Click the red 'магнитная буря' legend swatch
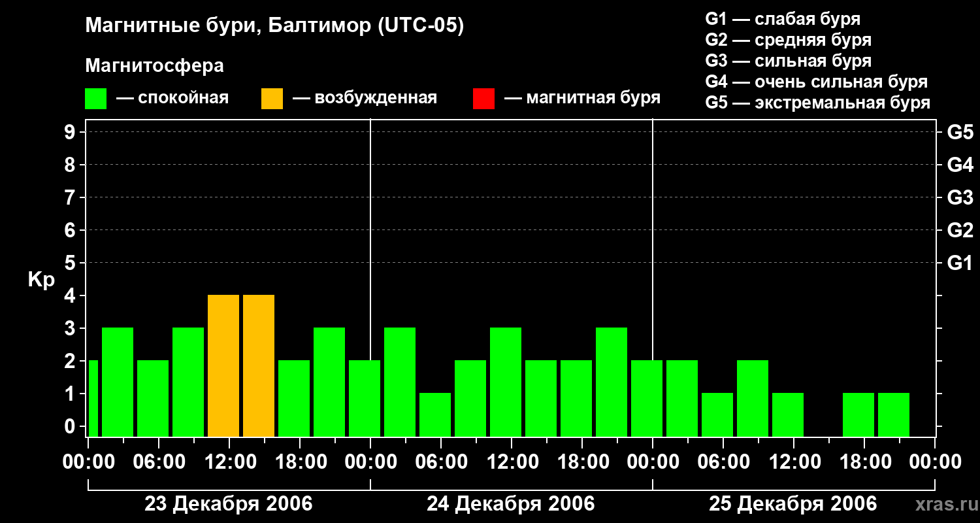This screenshot has height=523, width=980. point(483,99)
